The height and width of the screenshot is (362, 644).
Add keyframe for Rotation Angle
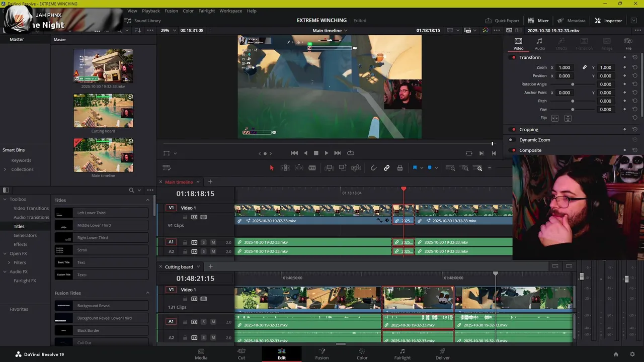(624, 84)
